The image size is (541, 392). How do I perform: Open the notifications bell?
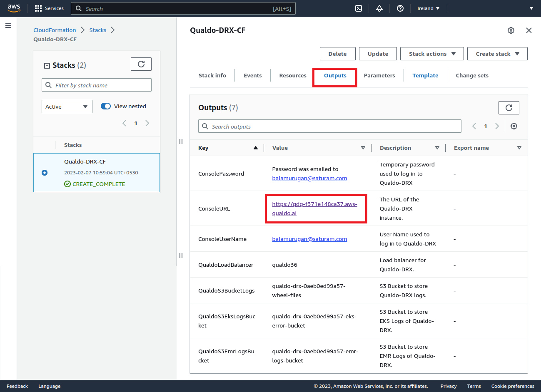379,8
